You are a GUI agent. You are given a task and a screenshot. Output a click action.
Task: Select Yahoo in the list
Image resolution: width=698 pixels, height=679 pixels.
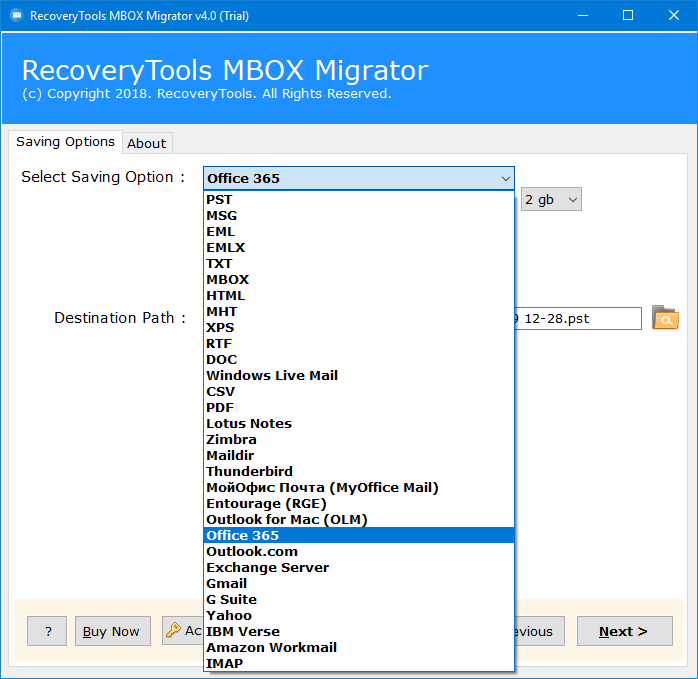pos(359,616)
